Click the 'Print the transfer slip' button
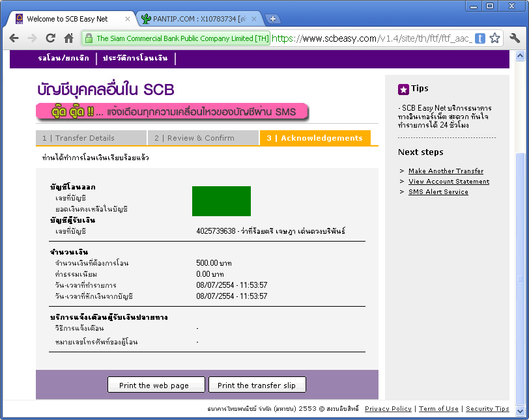This screenshot has height=420, width=529. click(257, 385)
